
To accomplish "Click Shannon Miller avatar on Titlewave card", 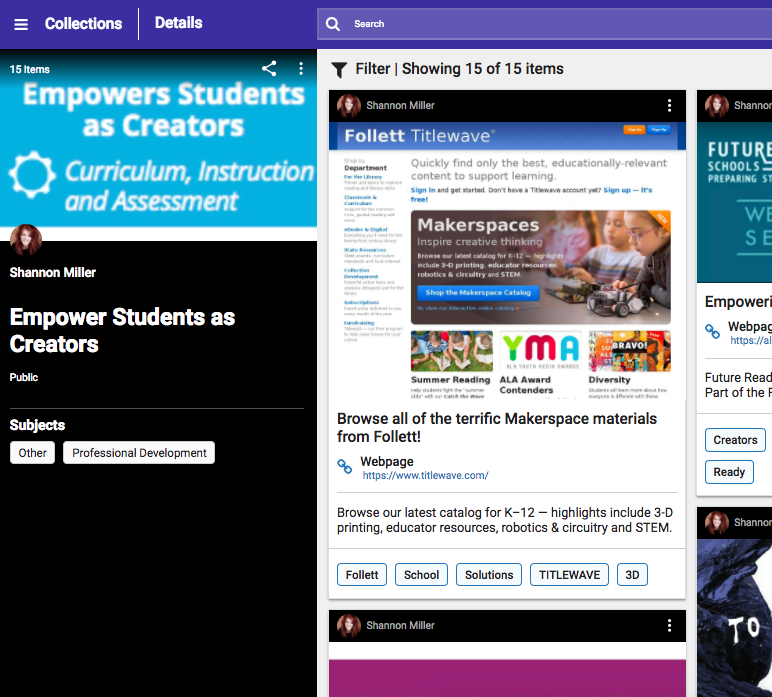I will point(349,106).
